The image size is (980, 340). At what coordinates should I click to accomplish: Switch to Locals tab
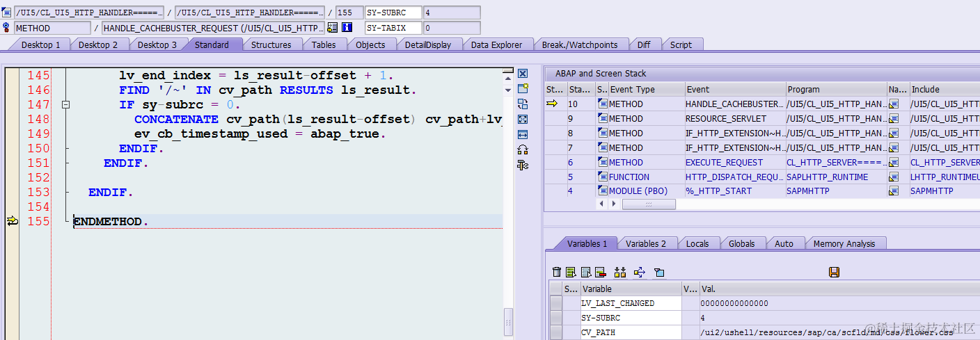(697, 243)
